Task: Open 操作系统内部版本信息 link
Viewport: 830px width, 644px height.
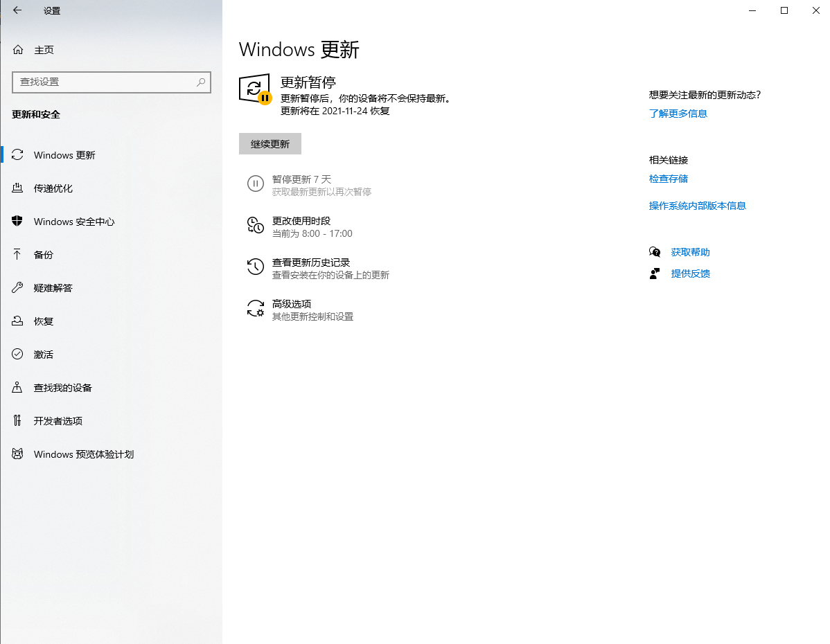Action: tap(698, 206)
